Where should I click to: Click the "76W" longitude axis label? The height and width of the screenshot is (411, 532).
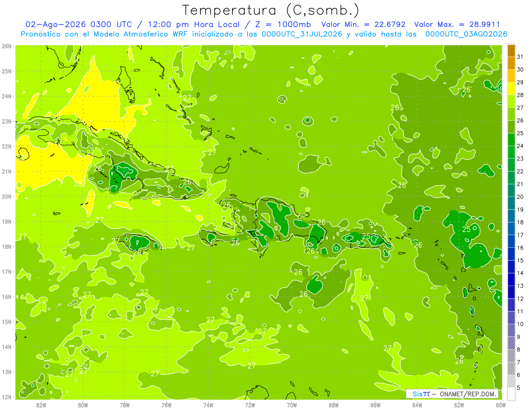tap(166, 405)
